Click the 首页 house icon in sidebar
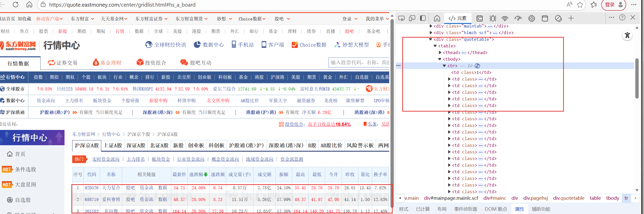This screenshot has width=644, height=214. pos(10,154)
